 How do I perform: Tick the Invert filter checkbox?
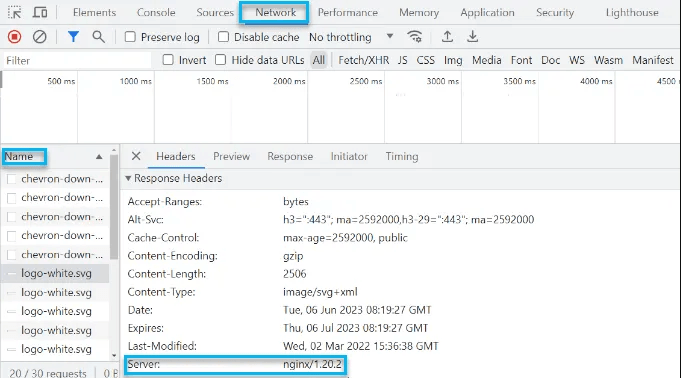click(x=168, y=60)
